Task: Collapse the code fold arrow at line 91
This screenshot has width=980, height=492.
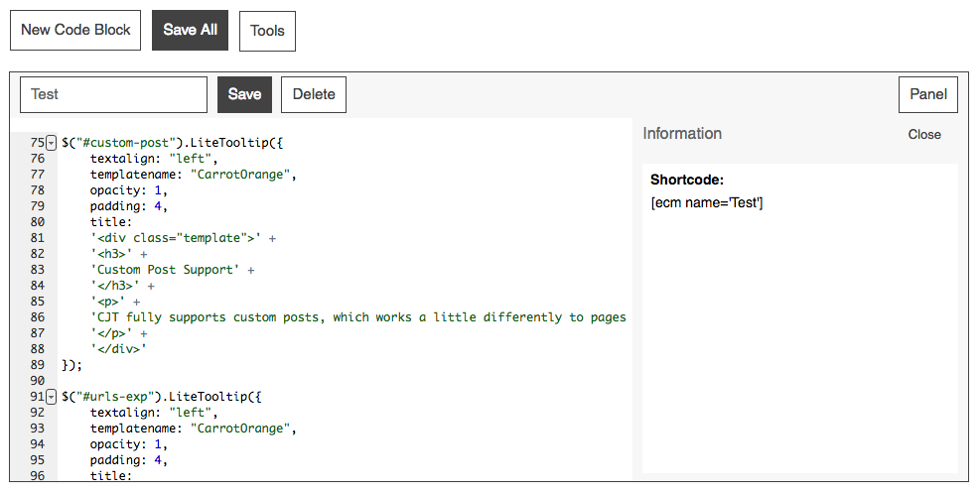Action: 52,397
